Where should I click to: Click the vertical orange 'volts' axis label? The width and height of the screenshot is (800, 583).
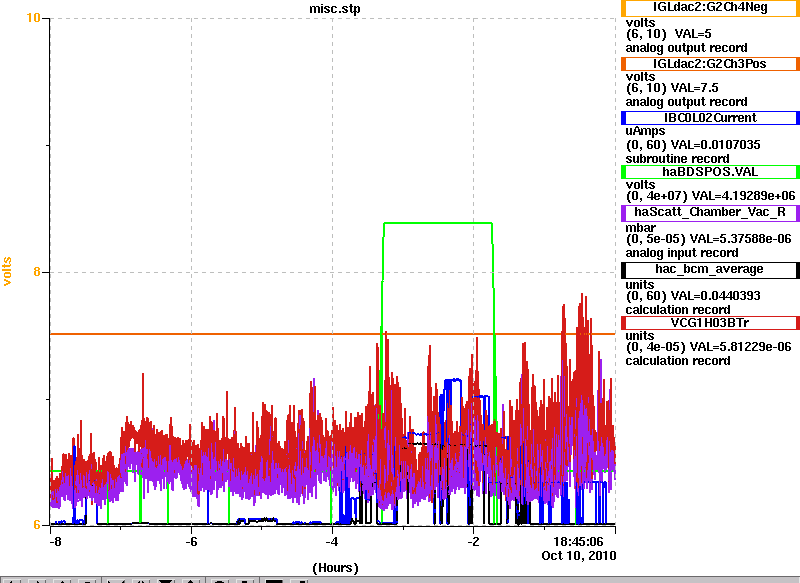(7, 271)
